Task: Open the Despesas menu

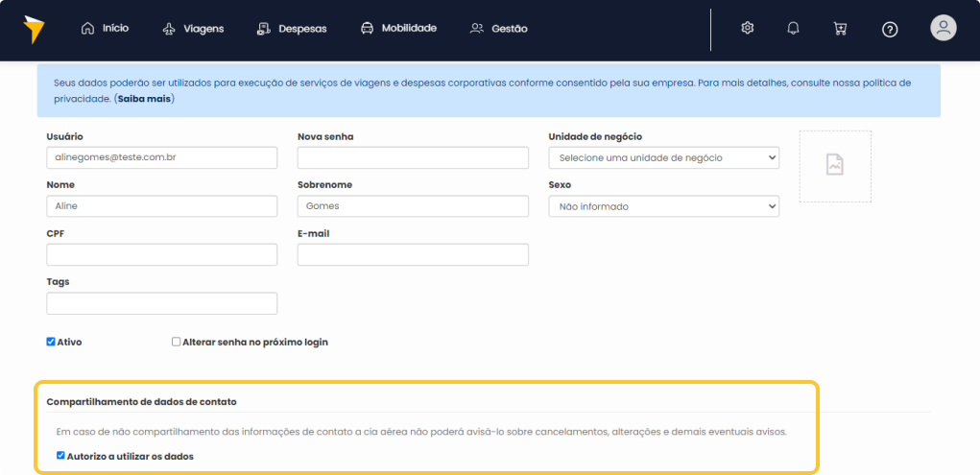Action: [x=292, y=29]
